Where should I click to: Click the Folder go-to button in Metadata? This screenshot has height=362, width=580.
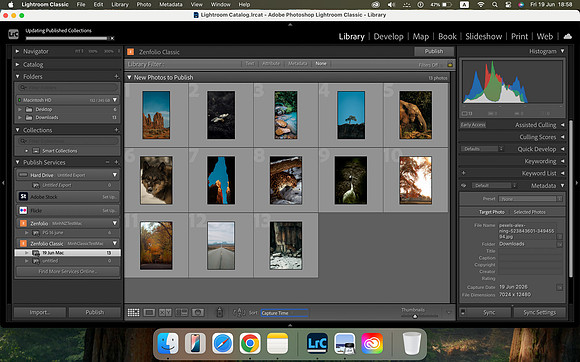pyautogui.click(x=560, y=244)
